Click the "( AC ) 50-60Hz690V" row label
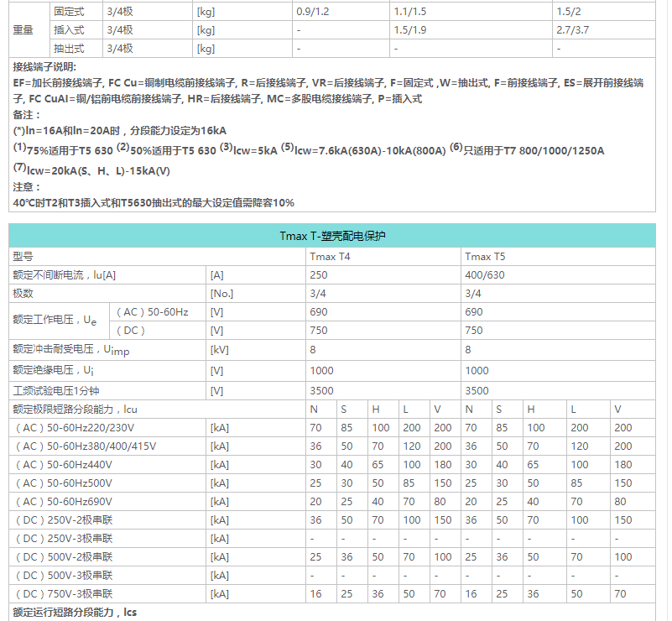672x621 pixels. click(64, 502)
